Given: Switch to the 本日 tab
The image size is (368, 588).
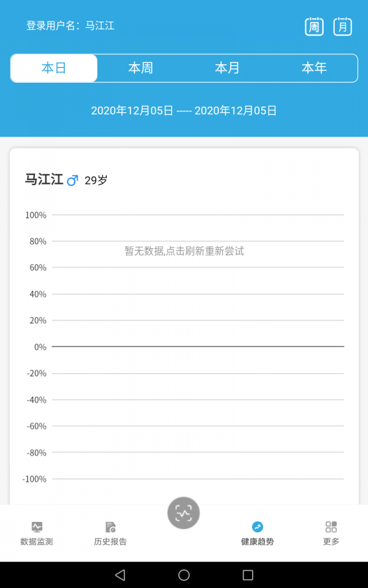Looking at the screenshot, I should click(x=54, y=68).
